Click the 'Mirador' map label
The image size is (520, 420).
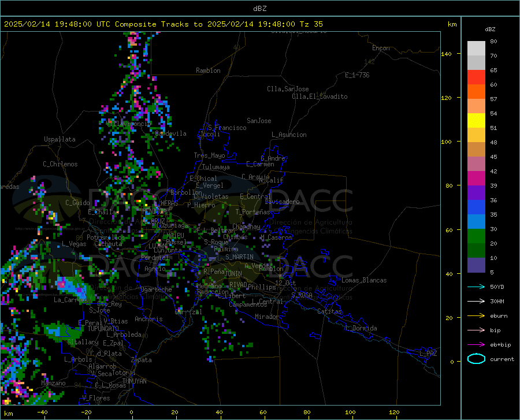coord(266,317)
